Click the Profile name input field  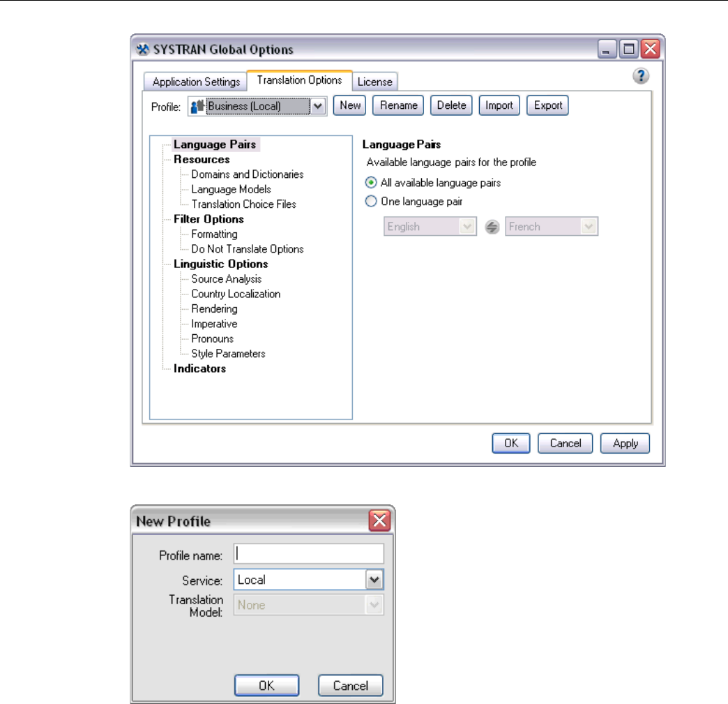click(309, 554)
